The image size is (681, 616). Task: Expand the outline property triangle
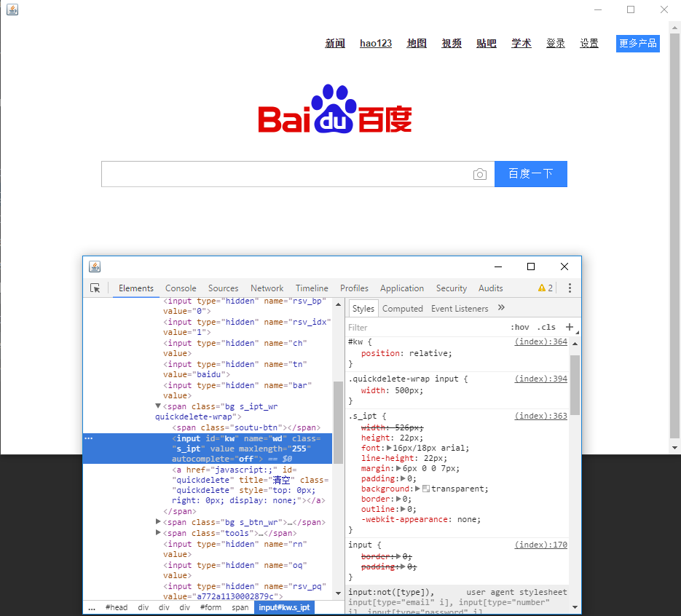(x=404, y=509)
